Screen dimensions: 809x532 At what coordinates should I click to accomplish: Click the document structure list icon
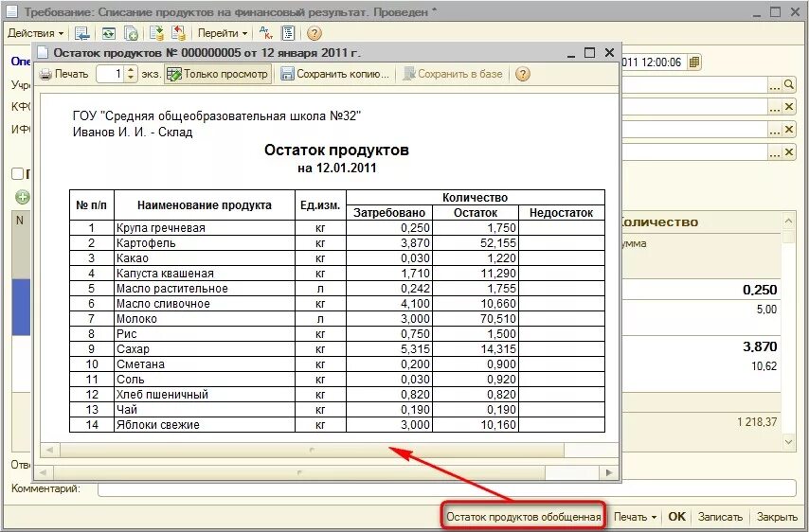point(288,33)
